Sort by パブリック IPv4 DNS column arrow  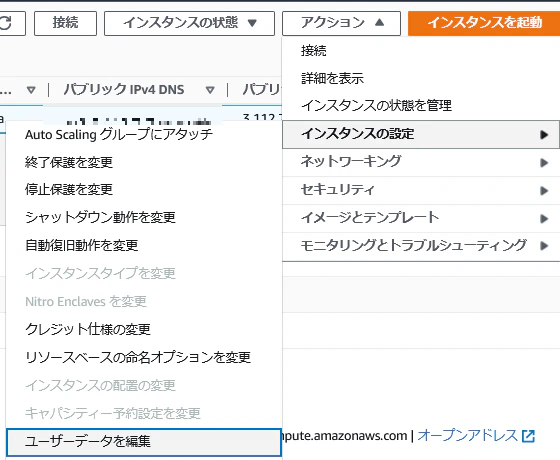pos(210,90)
